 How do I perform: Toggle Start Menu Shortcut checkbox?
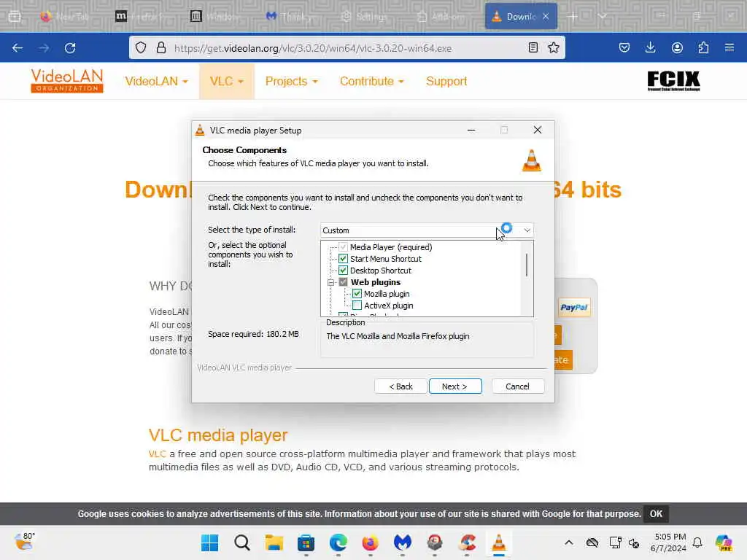coord(343,259)
